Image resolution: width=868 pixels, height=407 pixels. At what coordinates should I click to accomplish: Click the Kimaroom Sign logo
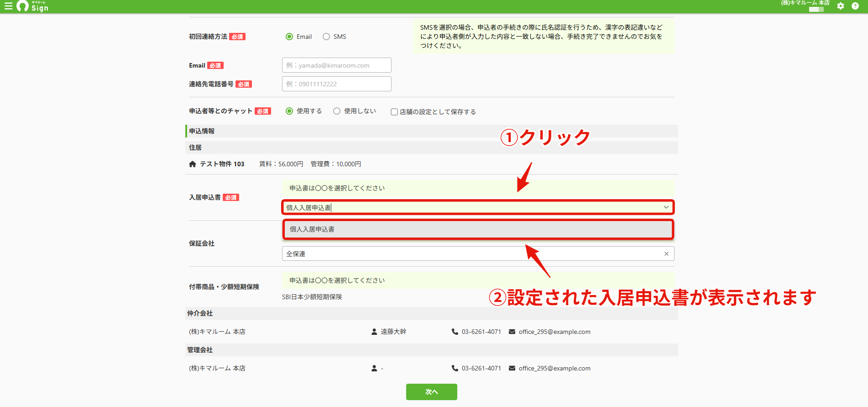click(x=32, y=6)
